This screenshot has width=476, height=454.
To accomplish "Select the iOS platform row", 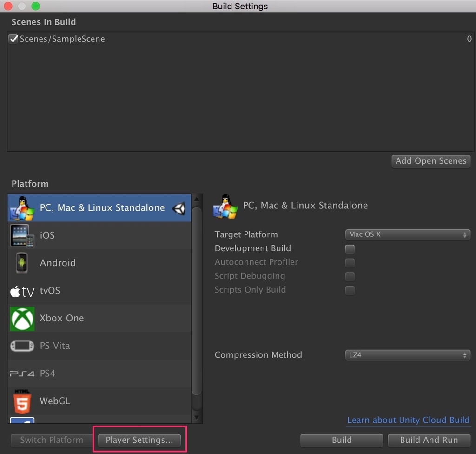I will [x=99, y=235].
